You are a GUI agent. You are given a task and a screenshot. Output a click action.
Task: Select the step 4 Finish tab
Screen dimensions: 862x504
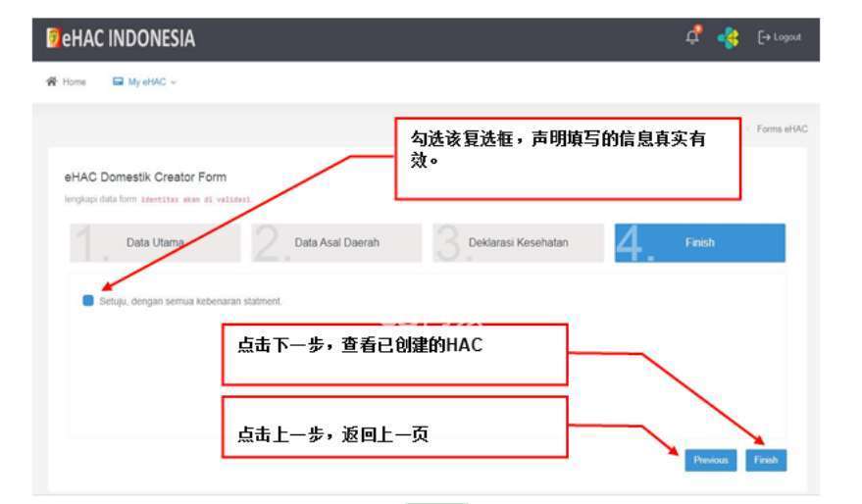coord(700,242)
